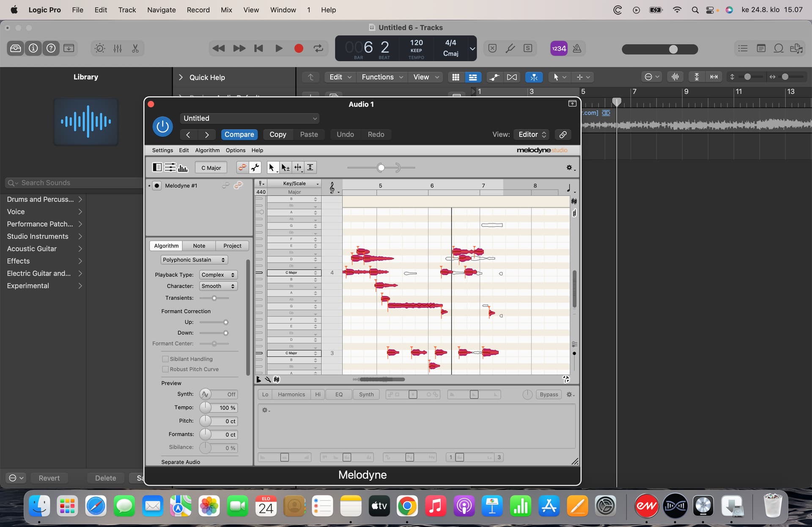Click the C Major scale button

coord(211,168)
